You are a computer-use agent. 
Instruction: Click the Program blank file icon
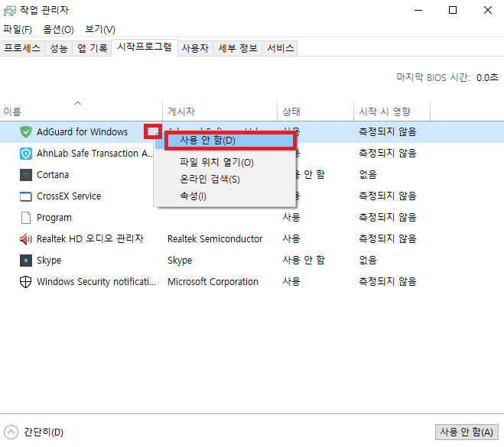click(x=26, y=218)
